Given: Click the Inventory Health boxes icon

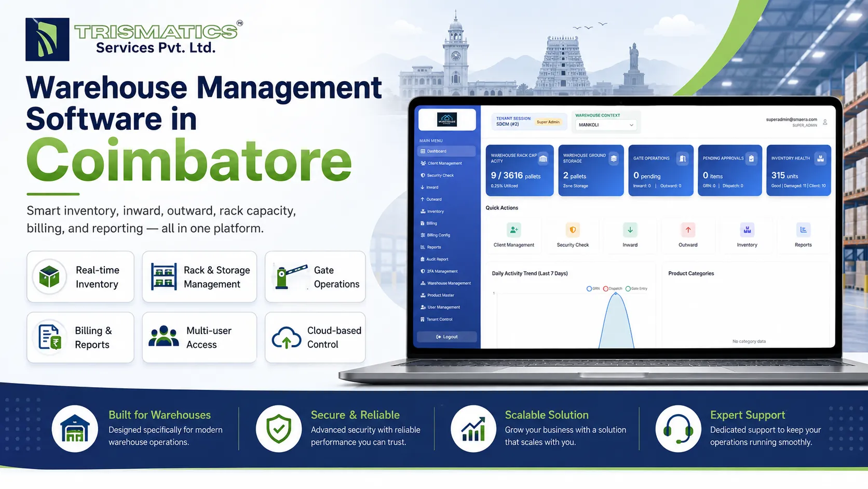Looking at the screenshot, I should [820, 158].
